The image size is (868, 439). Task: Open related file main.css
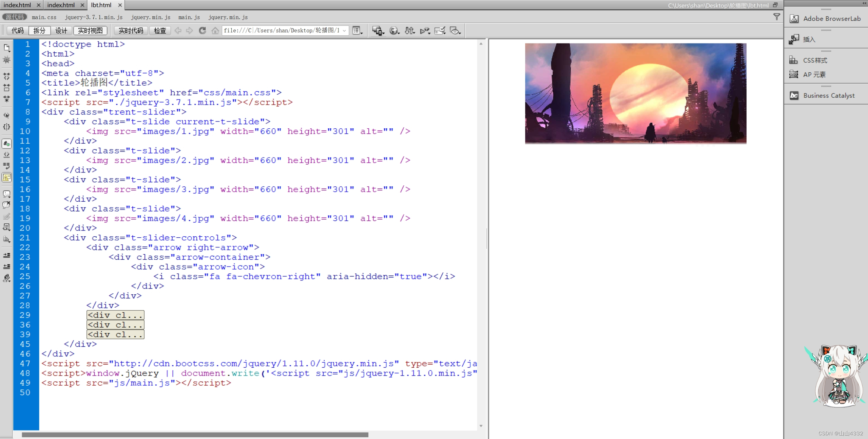pyautogui.click(x=44, y=17)
